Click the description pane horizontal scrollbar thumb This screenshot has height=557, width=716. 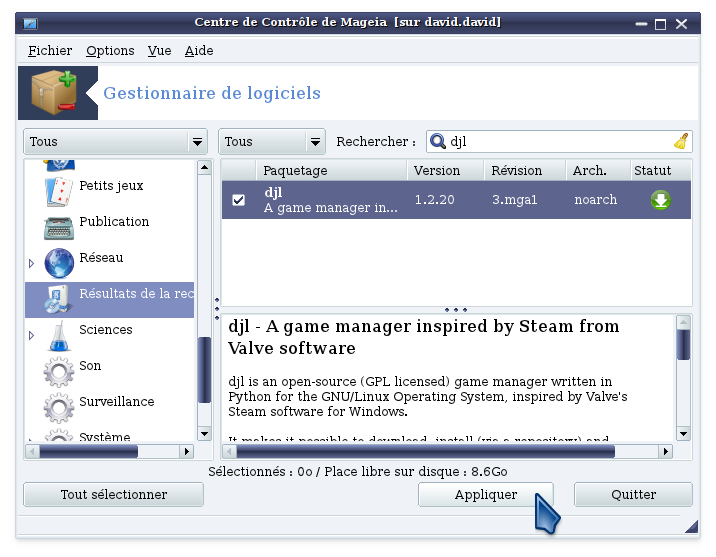click(426, 452)
